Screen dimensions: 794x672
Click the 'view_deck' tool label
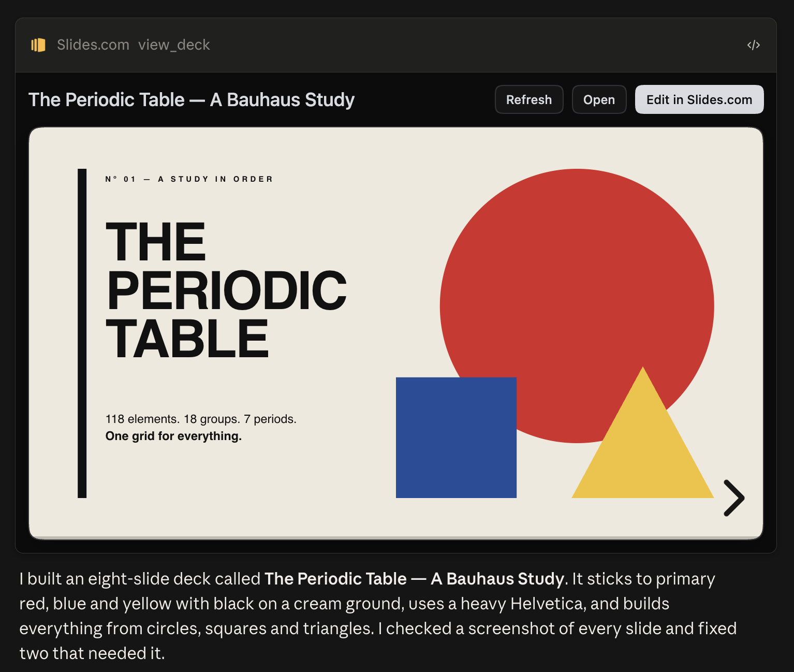point(174,45)
